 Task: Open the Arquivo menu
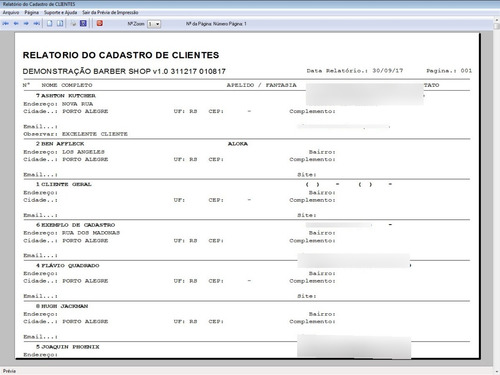point(11,12)
